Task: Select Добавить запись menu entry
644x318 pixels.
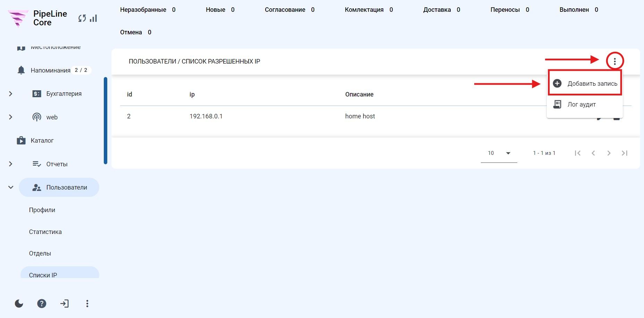Action: click(x=585, y=83)
